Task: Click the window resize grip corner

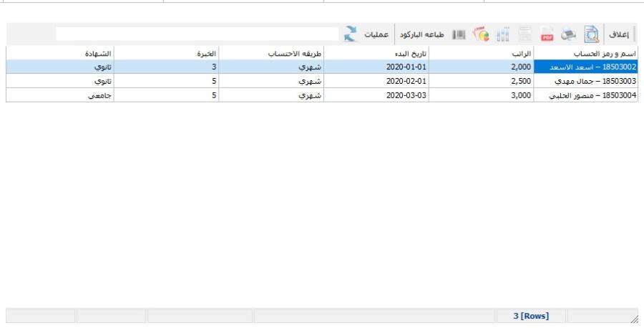Action: click(x=634, y=318)
